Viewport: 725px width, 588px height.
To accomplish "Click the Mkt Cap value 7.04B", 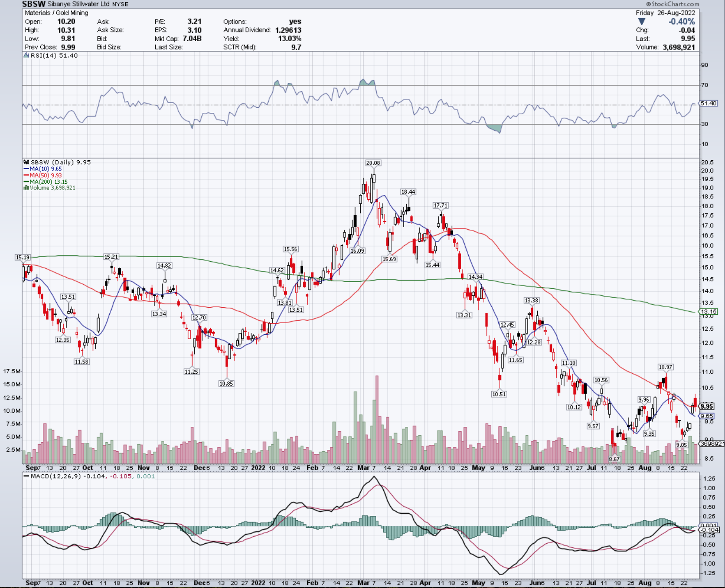I will (x=192, y=39).
